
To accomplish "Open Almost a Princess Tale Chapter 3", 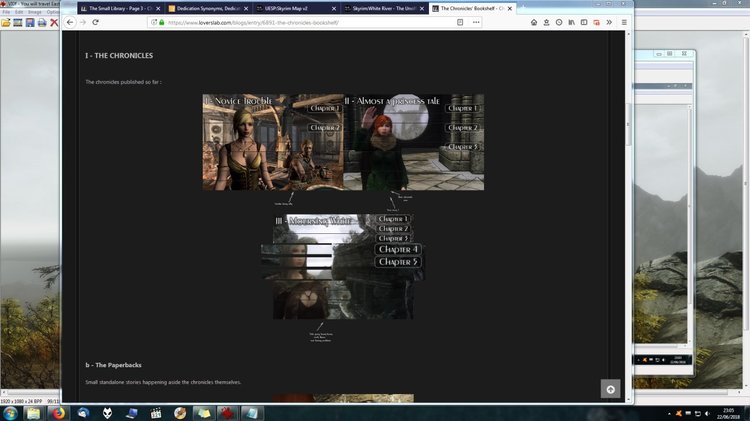I will point(463,147).
